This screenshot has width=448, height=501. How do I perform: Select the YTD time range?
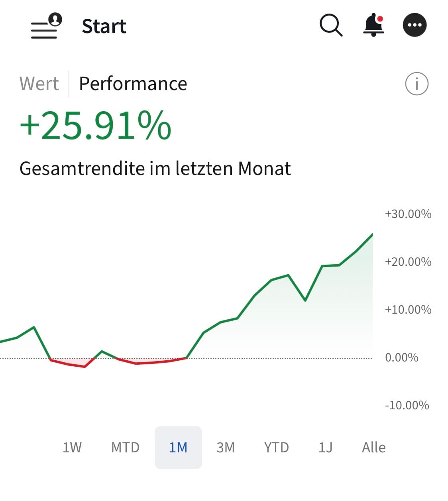[x=276, y=447]
